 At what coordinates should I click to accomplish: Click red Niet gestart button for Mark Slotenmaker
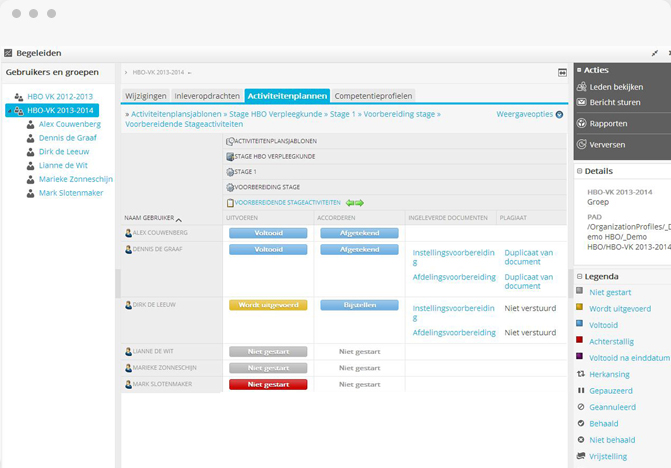(x=268, y=385)
